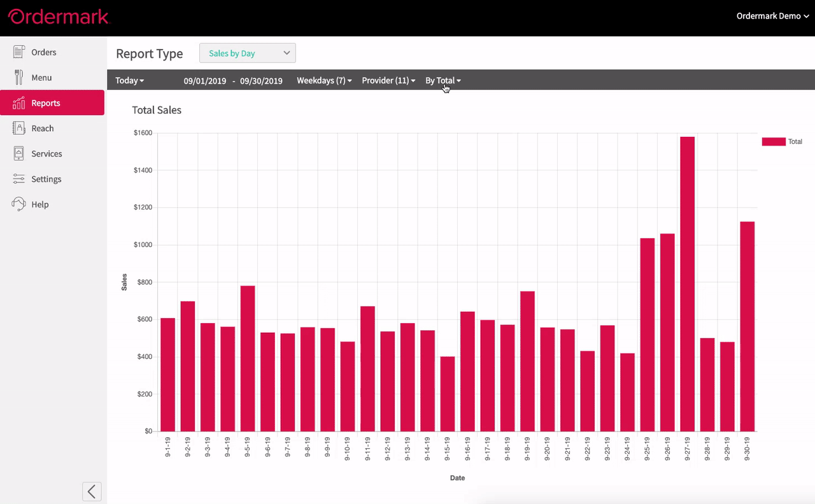
Task: Click the start date 09/01/2019
Action: pyautogui.click(x=206, y=81)
